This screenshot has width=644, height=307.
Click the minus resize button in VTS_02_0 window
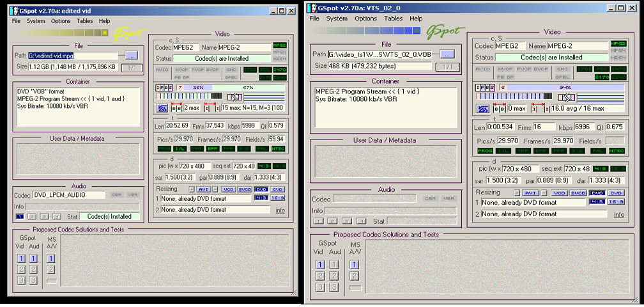[x=545, y=193]
